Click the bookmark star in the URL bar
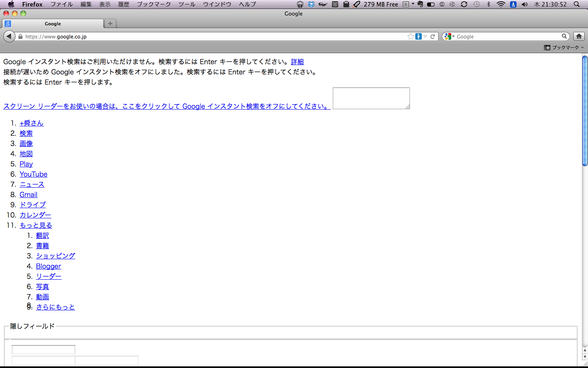588x368 pixels. (x=410, y=36)
